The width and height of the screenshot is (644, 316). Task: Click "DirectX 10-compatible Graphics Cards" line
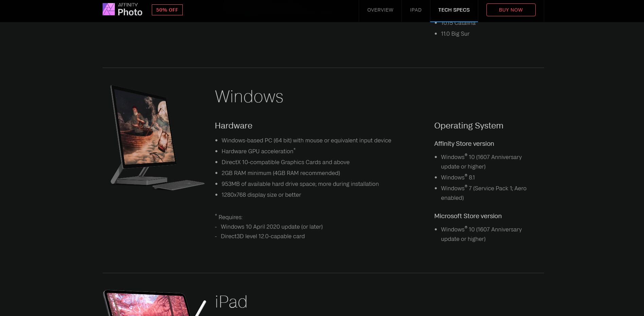pos(285,162)
